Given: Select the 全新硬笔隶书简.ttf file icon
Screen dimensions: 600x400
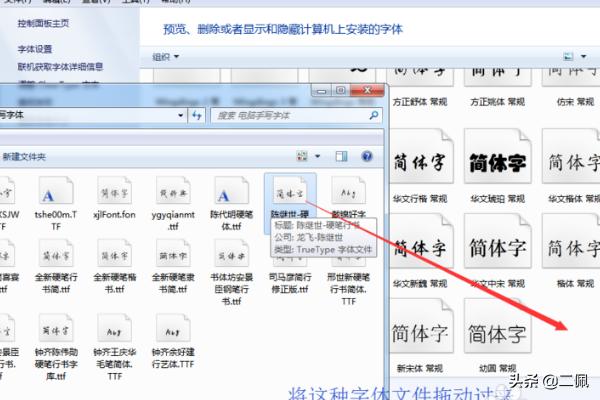Looking at the screenshot, I should (x=173, y=253).
